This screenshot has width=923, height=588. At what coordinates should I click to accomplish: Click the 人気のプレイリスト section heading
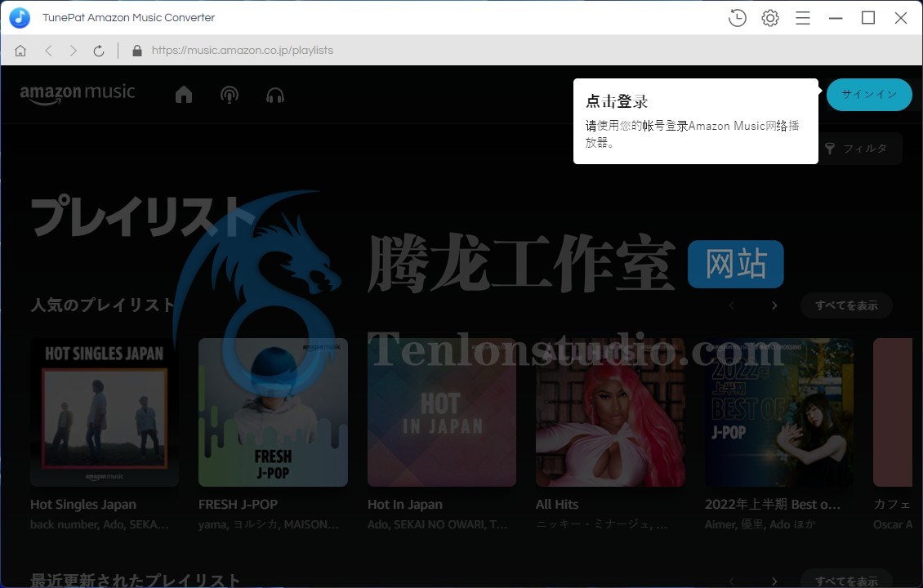pyautogui.click(x=103, y=305)
